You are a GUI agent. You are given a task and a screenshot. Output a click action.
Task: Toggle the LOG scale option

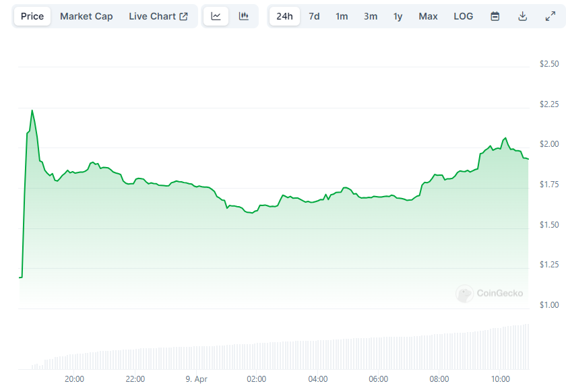463,16
